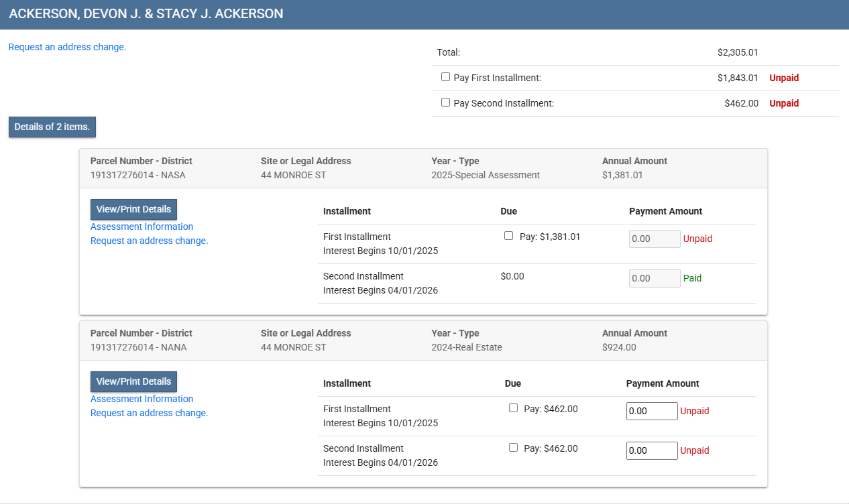This screenshot has width=849, height=504.
Task: Focus Real Estate first installment payment amount field
Action: point(652,411)
